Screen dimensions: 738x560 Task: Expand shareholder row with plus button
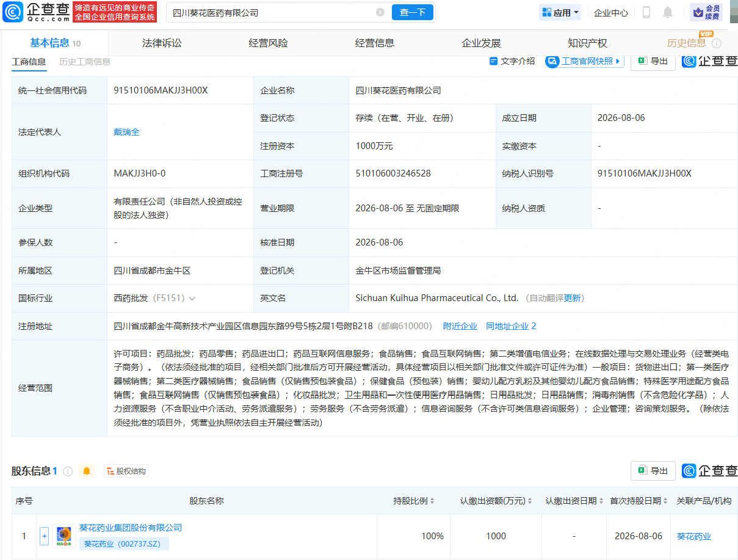pos(44,536)
